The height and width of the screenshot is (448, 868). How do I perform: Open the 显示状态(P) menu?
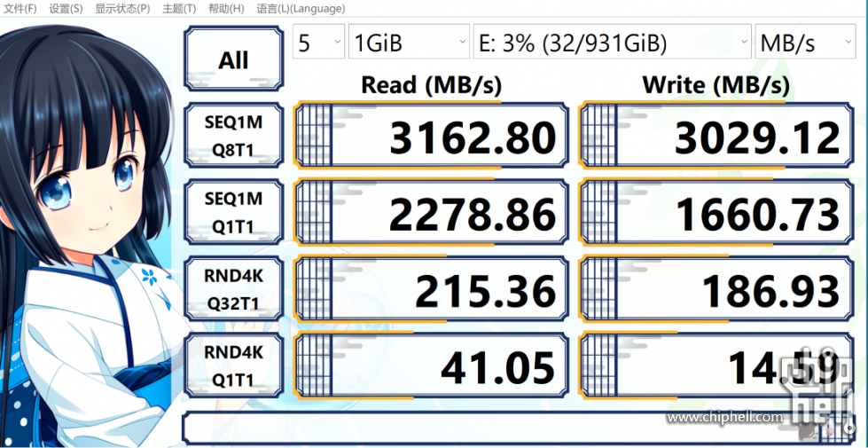[x=122, y=9]
